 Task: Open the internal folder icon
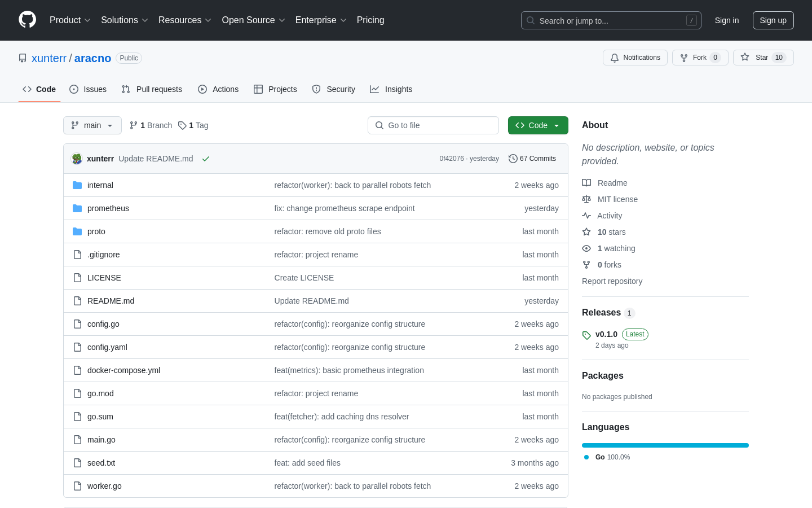coord(77,185)
